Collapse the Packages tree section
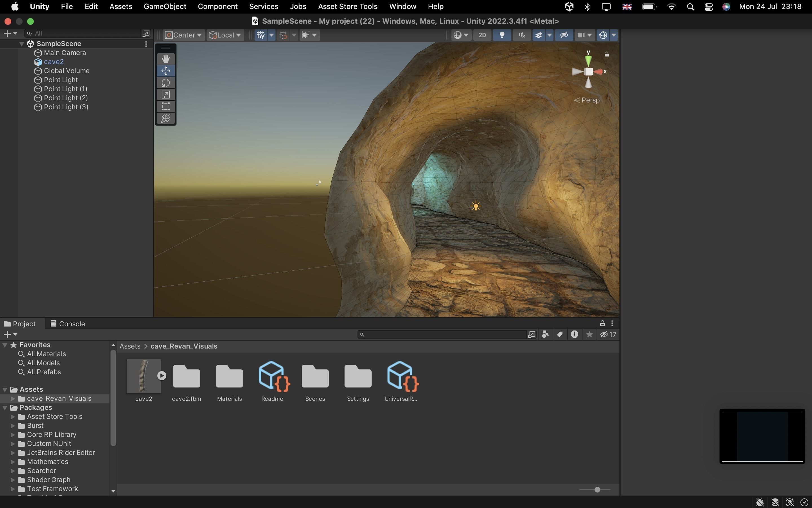812x508 pixels. [x=5, y=408]
